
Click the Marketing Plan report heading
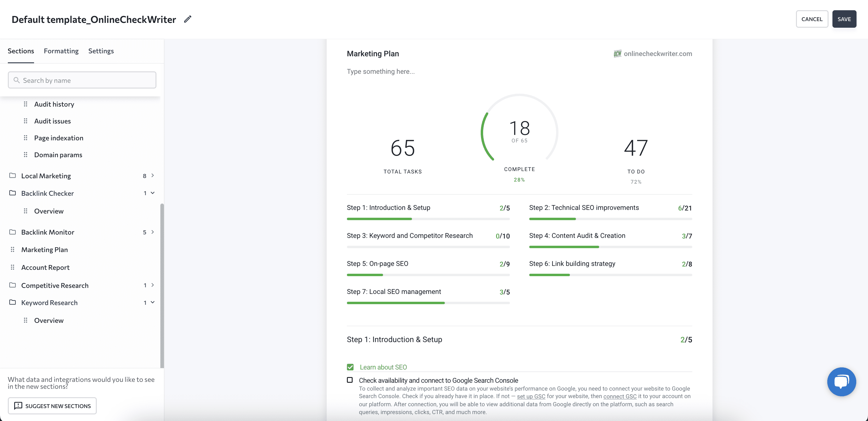click(373, 54)
